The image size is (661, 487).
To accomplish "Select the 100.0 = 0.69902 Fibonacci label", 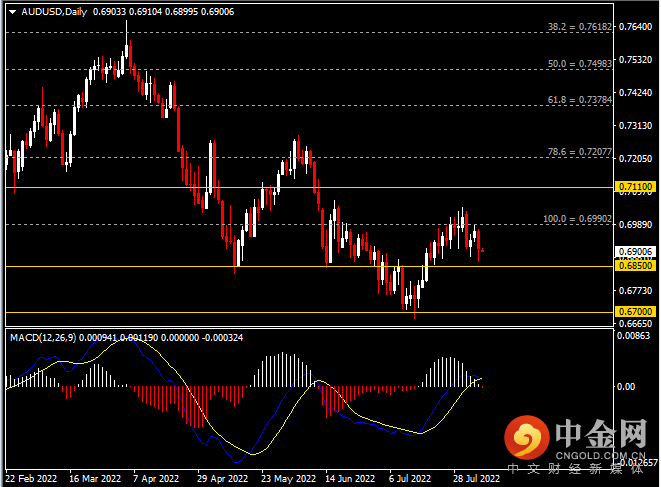I will (577, 219).
